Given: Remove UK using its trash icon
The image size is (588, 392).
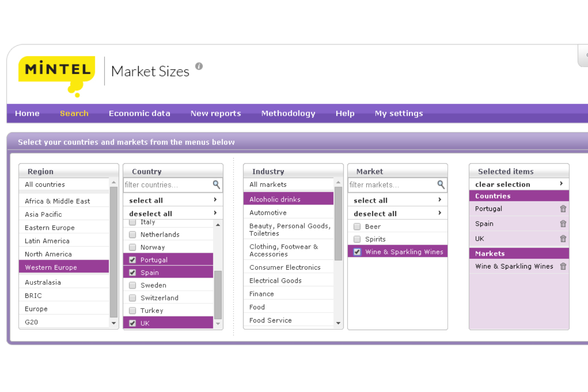Looking at the screenshot, I should (x=563, y=239).
